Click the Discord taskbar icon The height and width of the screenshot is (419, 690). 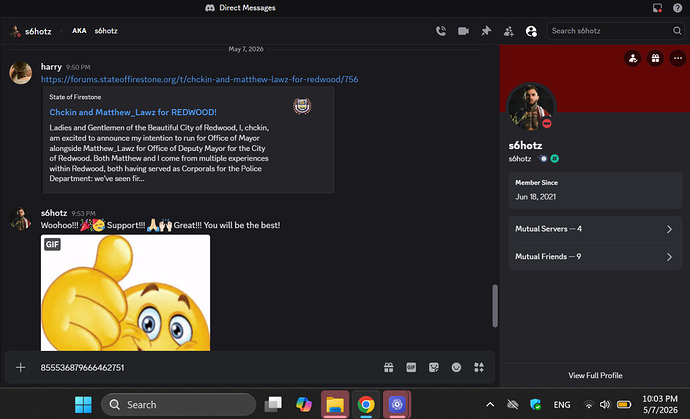click(x=397, y=404)
